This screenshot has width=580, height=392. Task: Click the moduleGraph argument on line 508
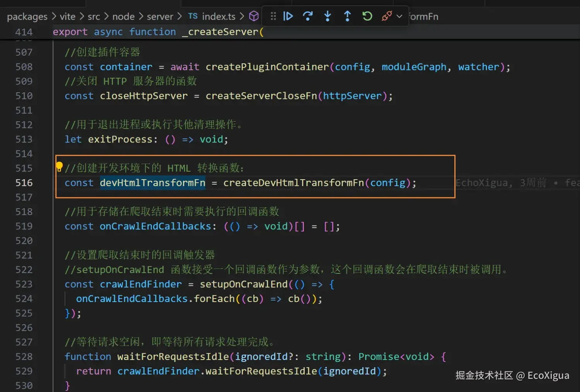coord(414,67)
